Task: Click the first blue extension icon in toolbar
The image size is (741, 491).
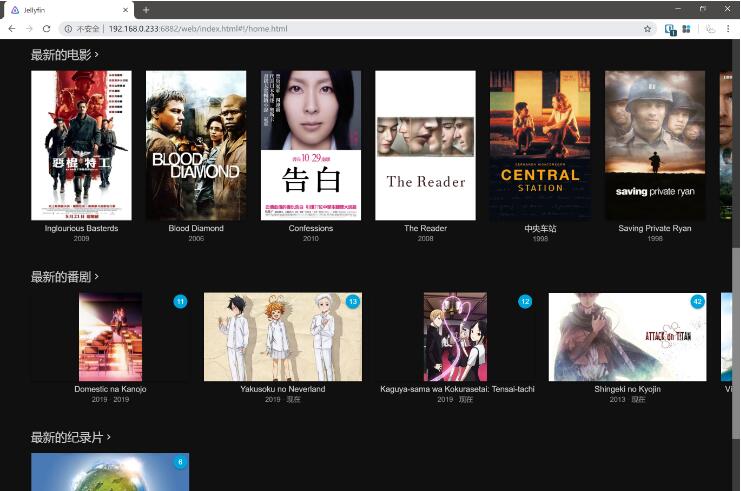Action: (x=670, y=29)
